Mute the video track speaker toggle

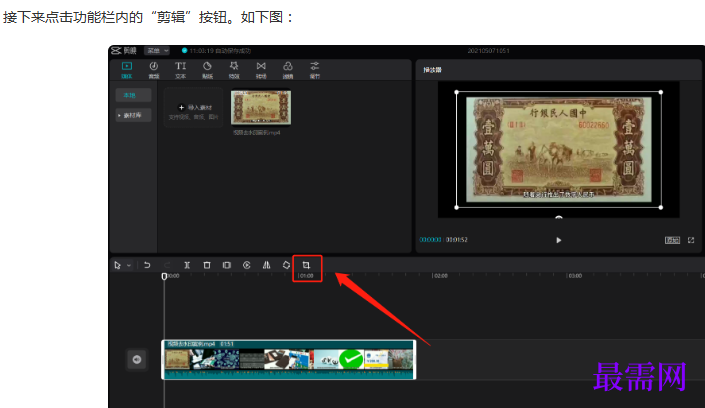[137, 359]
